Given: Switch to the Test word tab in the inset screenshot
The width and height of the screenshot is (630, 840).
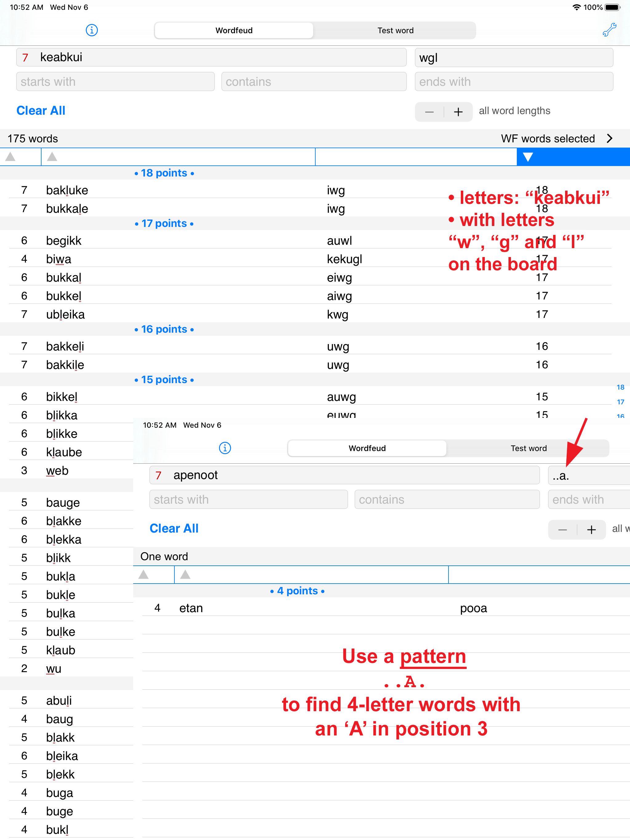Looking at the screenshot, I should (528, 448).
